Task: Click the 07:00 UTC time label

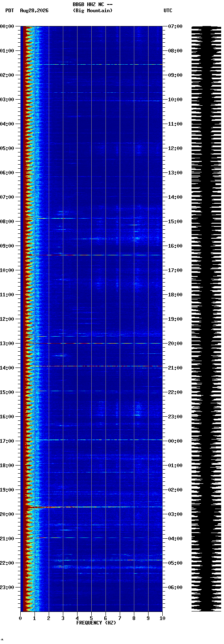Action: 175,26
